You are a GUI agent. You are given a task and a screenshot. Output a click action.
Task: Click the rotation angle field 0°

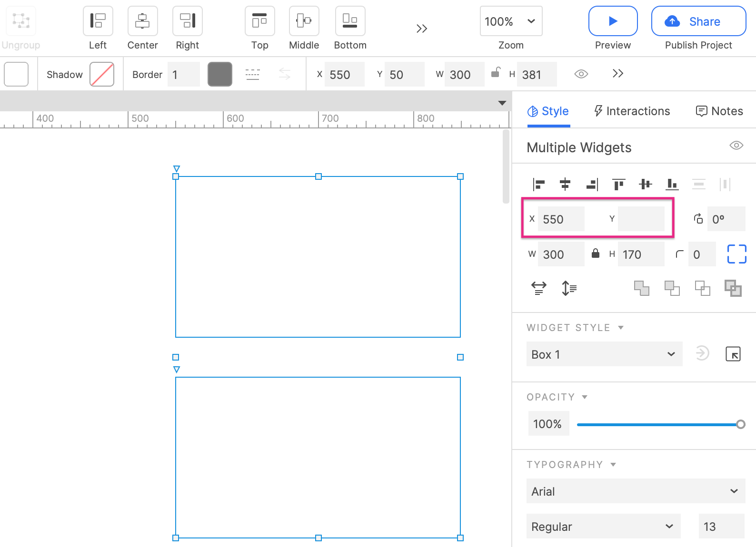pos(726,219)
